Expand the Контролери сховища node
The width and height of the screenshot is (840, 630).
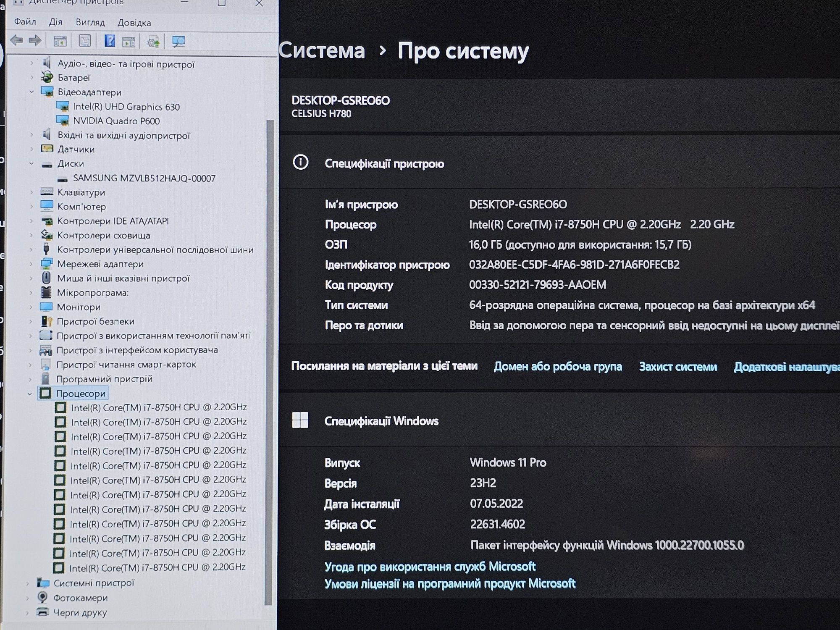[31, 235]
